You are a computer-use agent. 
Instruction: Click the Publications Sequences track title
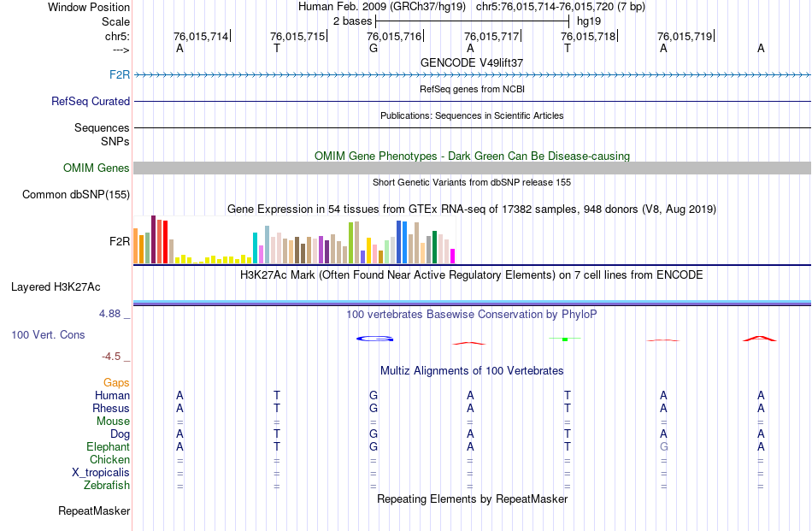[472, 115]
